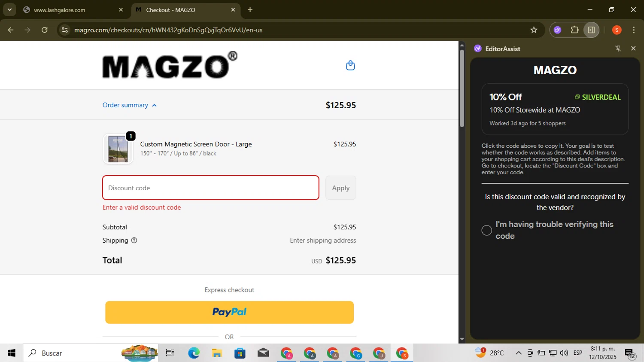Open the EditorAssist extension toolbar icon
Image resolution: width=644 pixels, height=362 pixels.
pyautogui.click(x=557, y=30)
